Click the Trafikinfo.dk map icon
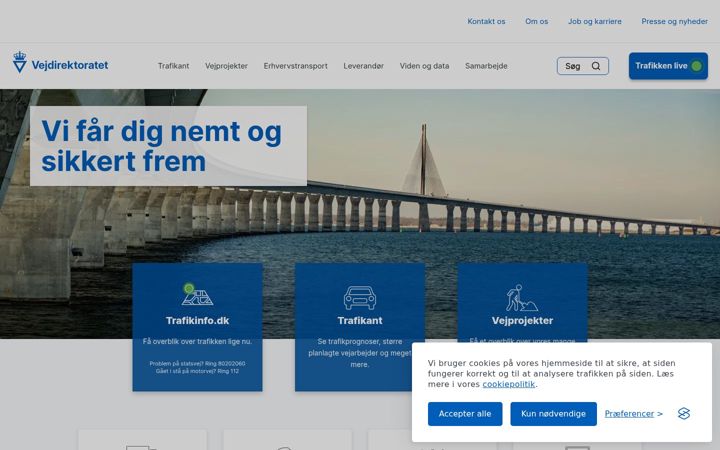Viewport: 720px width, 450px height. (x=197, y=295)
